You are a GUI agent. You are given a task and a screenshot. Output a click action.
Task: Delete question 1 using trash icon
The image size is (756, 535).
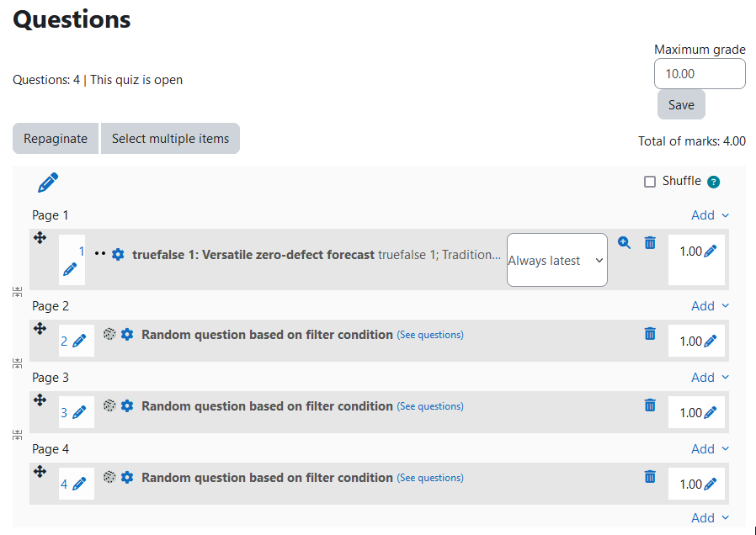coord(650,243)
